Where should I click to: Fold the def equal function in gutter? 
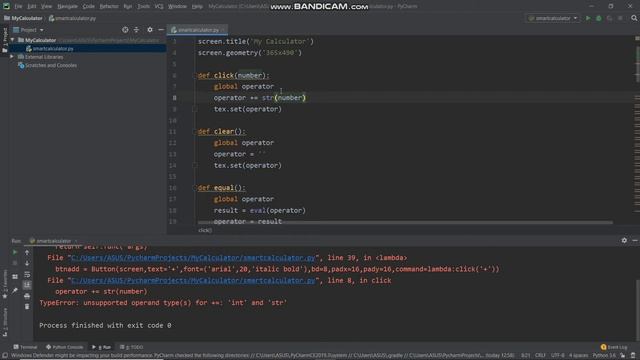point(195,188)
